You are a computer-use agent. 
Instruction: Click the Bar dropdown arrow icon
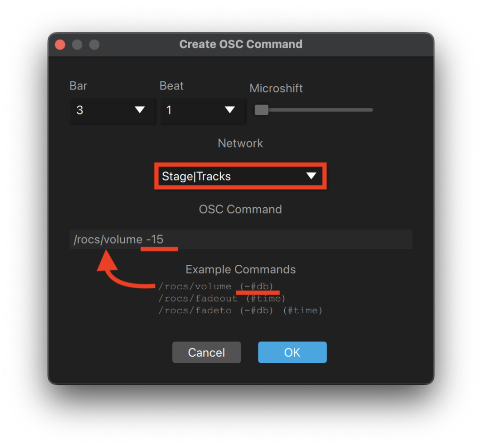(140, 110)
